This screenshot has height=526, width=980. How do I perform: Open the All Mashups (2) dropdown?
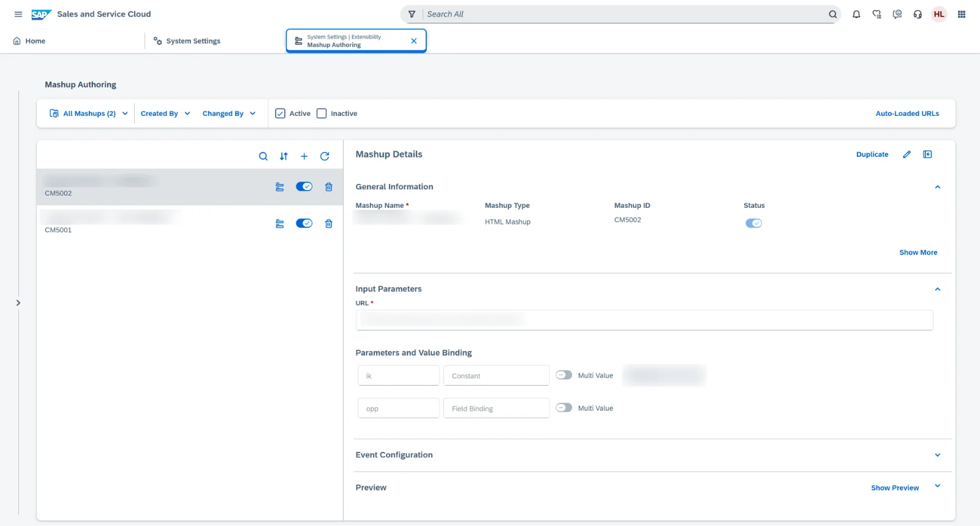tap(89, 113)
